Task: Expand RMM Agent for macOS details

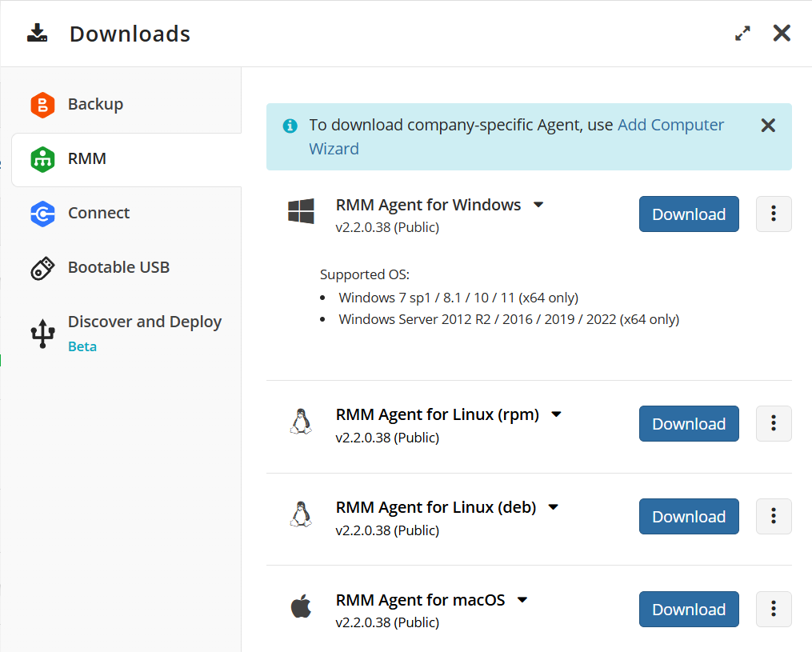Action: point(522,600)
